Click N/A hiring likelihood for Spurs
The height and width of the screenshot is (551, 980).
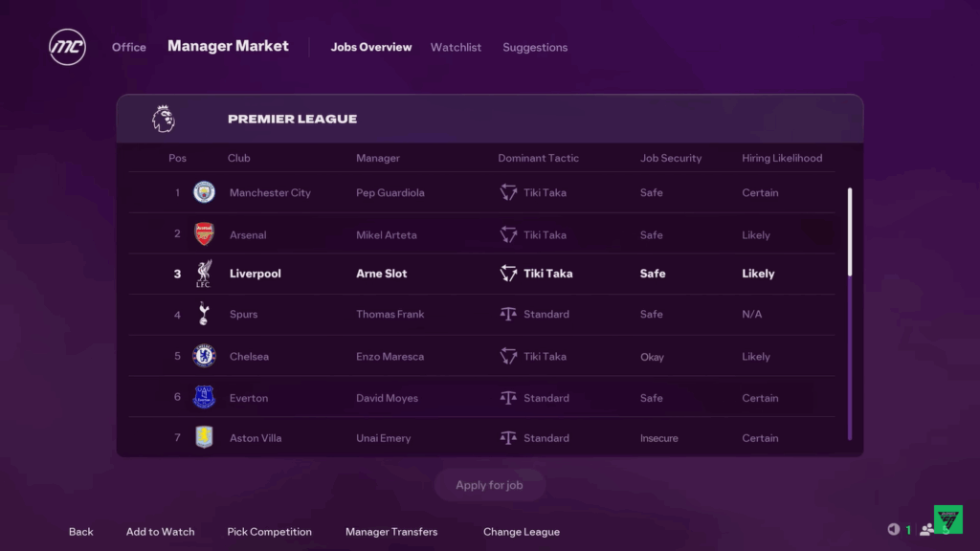click(752, 314)
